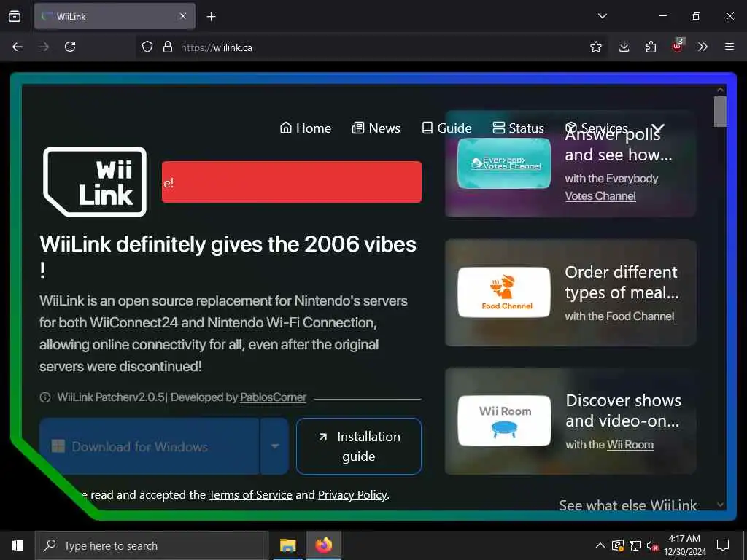This screenshot has width=747, height=560.
Task: Click Everybody Votes Channel thumbnail
Action: 504,163
